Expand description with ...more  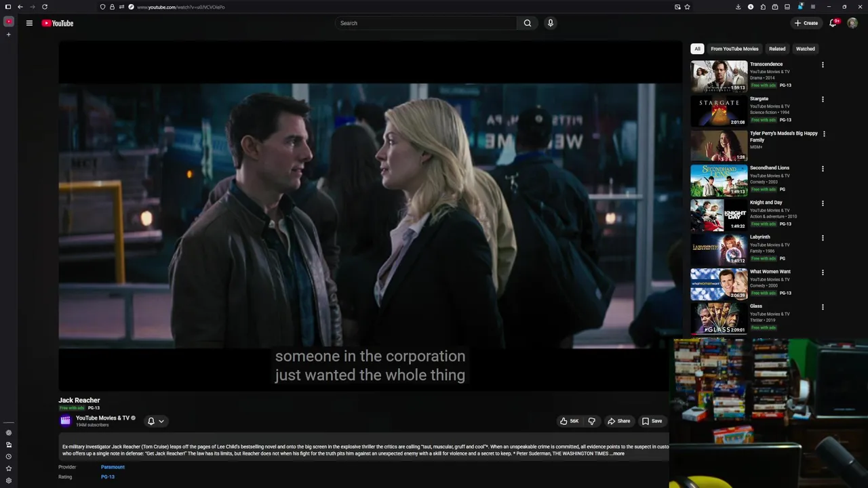[x=617, y=453]
